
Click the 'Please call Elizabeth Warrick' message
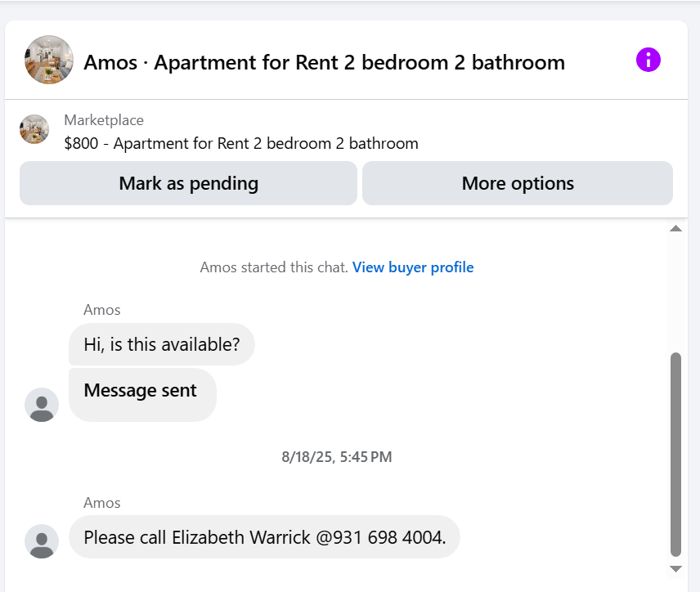264,537
